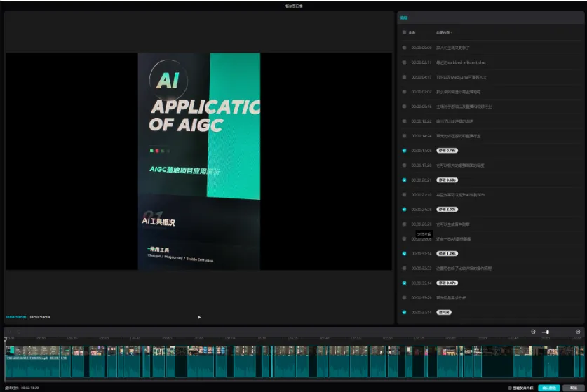This screenshot has height=392, width=587.
Task: Check the box for row 00:00:04:17
Action: [404, 76]
